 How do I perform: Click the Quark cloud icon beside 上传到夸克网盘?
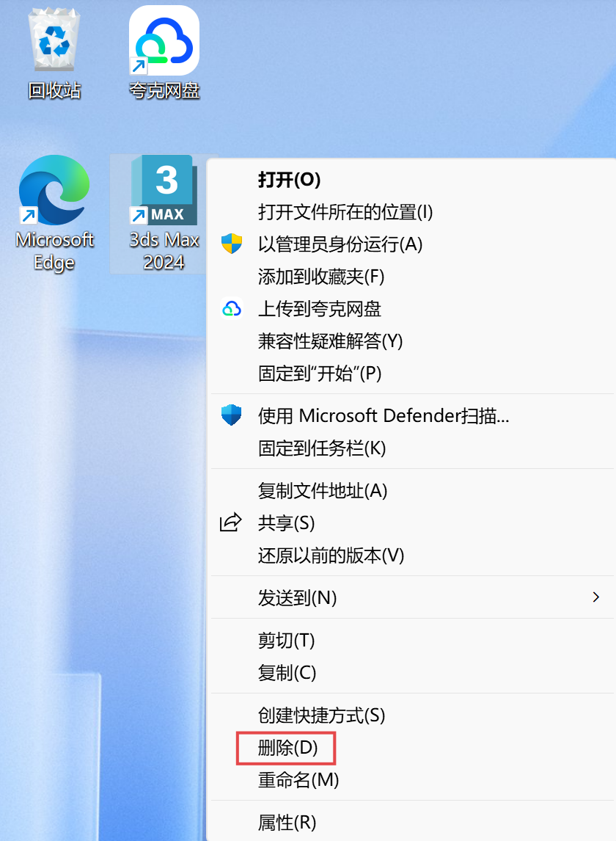tap(232, 309)
